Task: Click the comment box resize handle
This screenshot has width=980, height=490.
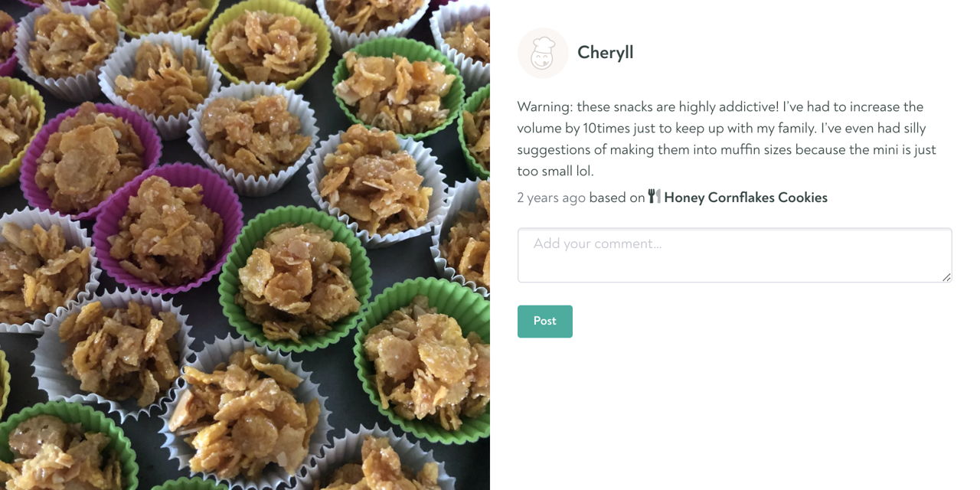Action: point(947,277)
